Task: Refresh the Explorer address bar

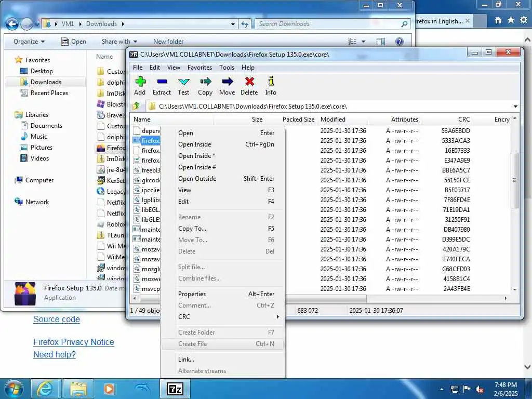Action: click(244, 24)
